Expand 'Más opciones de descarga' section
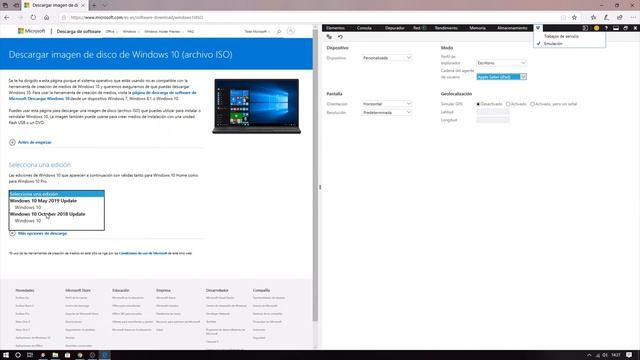This screenshot has width=640, height=360. point(38,233)
